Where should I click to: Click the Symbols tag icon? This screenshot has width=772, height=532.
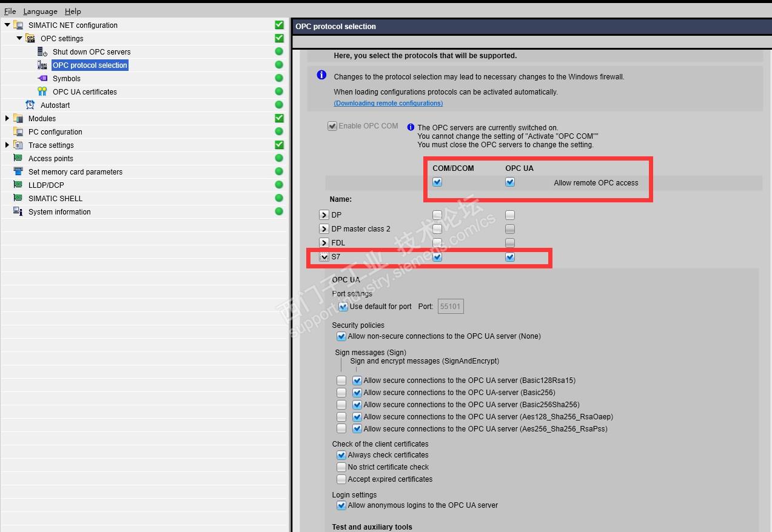(x=42, y=78)
